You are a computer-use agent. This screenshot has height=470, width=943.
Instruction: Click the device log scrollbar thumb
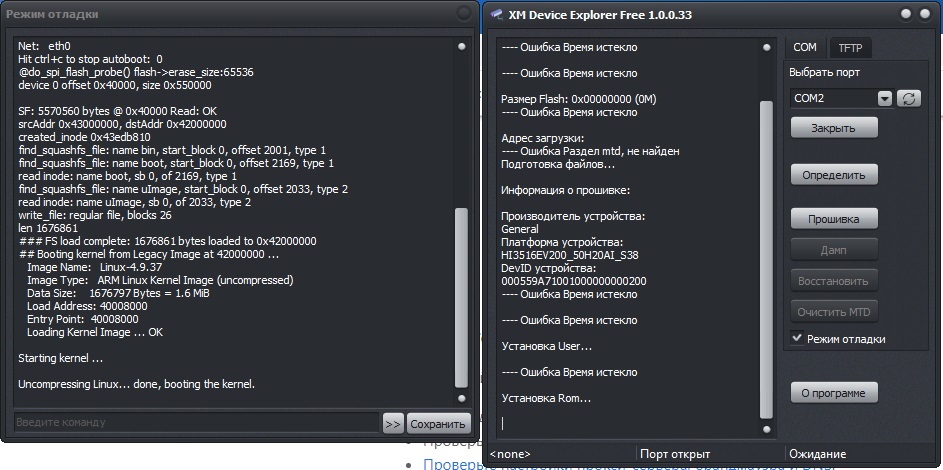tap(767, 258)
